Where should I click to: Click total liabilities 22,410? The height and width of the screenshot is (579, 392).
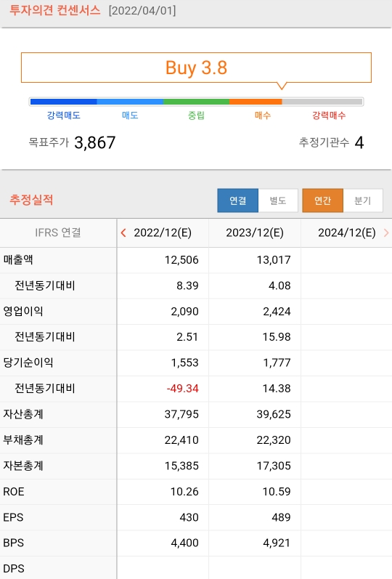(x=181, y=440)
